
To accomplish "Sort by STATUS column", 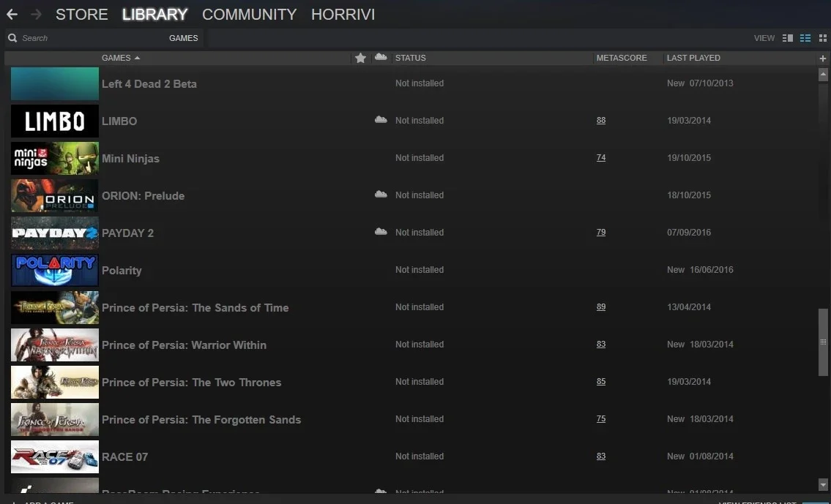I will pyautogui.click(x=410, y=58).
